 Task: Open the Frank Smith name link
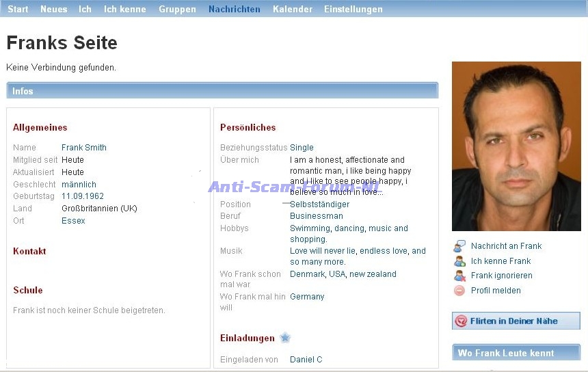tap(83, 148)
